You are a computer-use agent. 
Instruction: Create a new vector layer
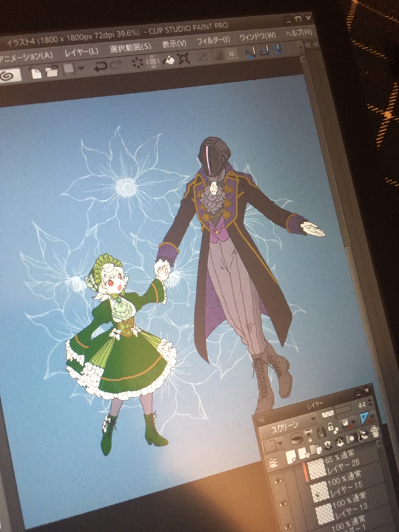tap(303, 454)
